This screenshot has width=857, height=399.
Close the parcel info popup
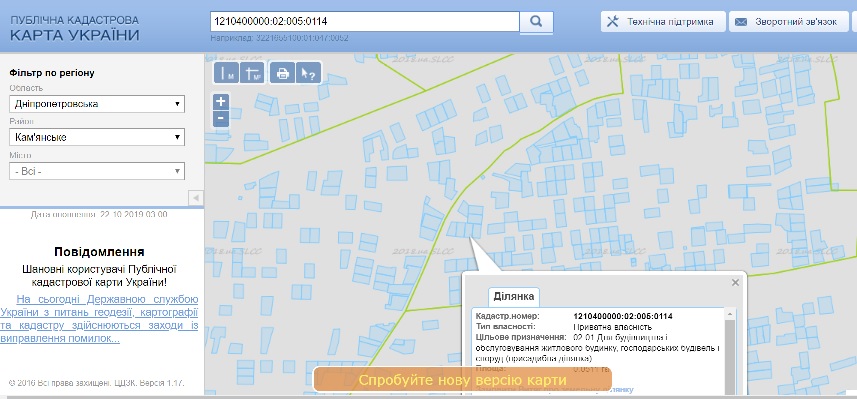(735, 283)
